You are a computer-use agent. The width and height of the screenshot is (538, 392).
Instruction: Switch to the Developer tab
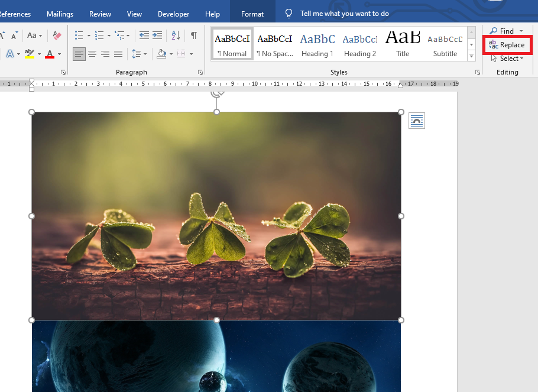[173, 14]
